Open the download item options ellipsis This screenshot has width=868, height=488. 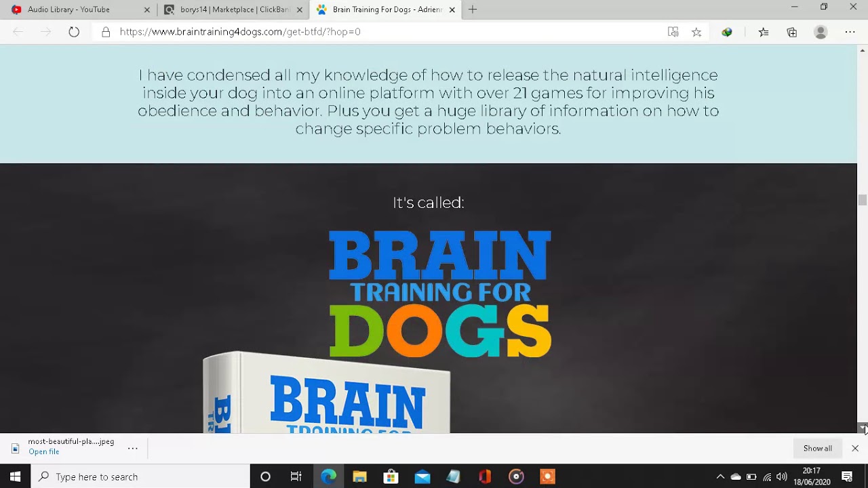133,448
